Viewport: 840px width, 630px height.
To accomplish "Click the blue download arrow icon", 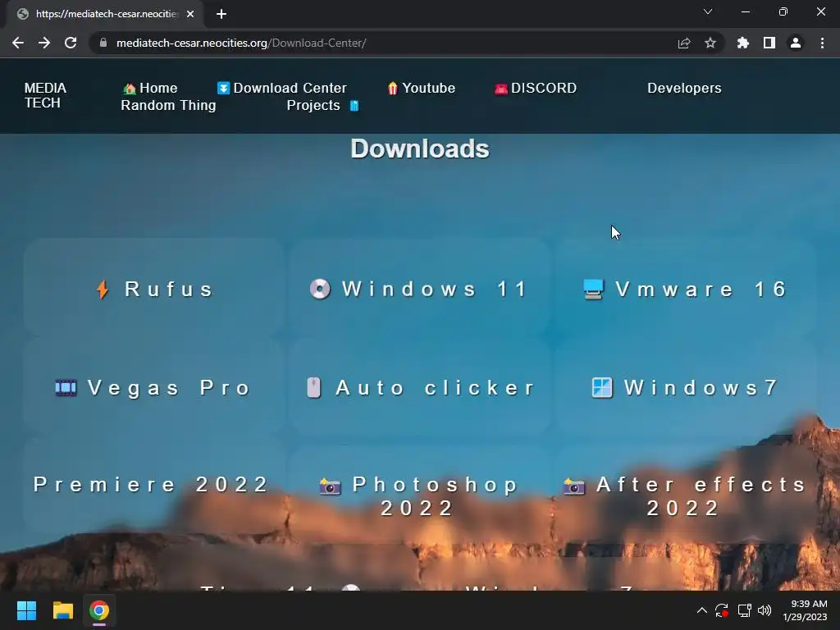I will 223,88.
